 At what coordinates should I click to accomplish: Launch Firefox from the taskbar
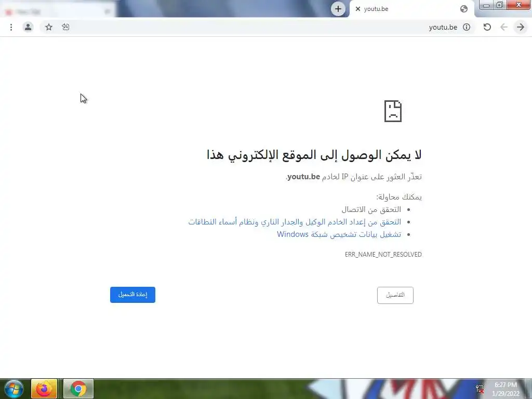tap(44, 389)
